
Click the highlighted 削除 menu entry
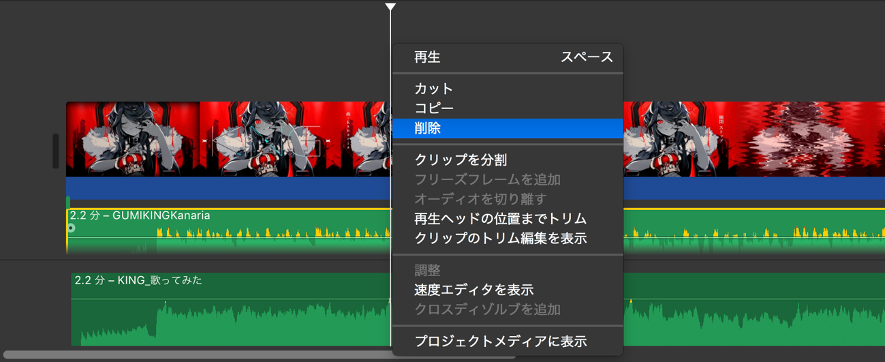coord(507,128)
